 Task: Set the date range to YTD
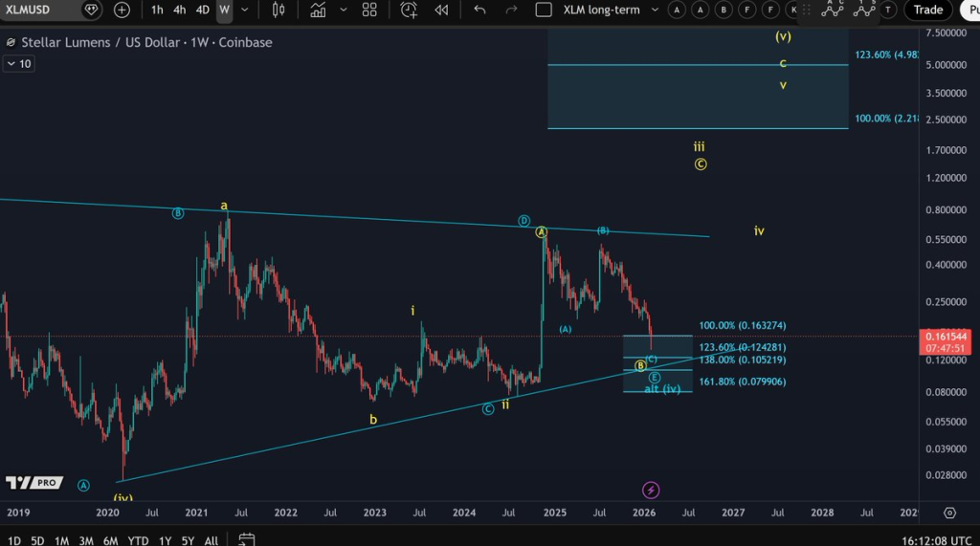(138, 540)
